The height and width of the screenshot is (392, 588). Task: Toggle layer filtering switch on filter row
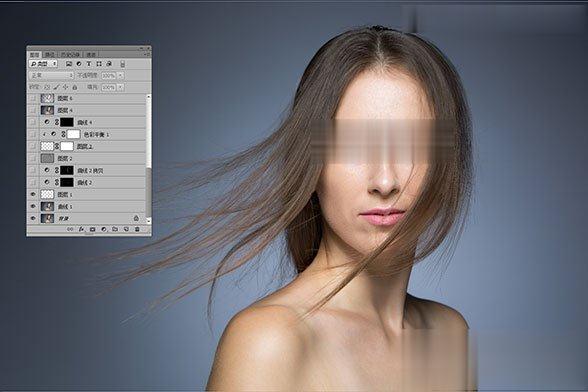click(x=123, y=65)
